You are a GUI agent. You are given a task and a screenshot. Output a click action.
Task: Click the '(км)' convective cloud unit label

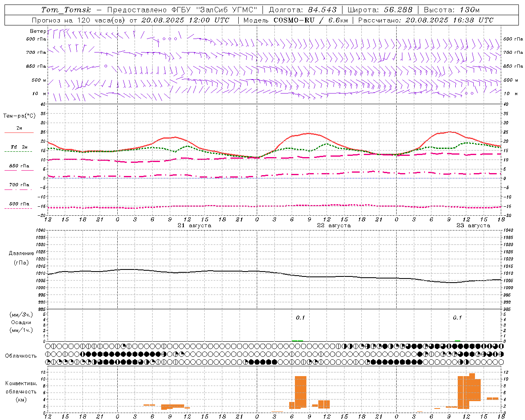tap(21, 399)
